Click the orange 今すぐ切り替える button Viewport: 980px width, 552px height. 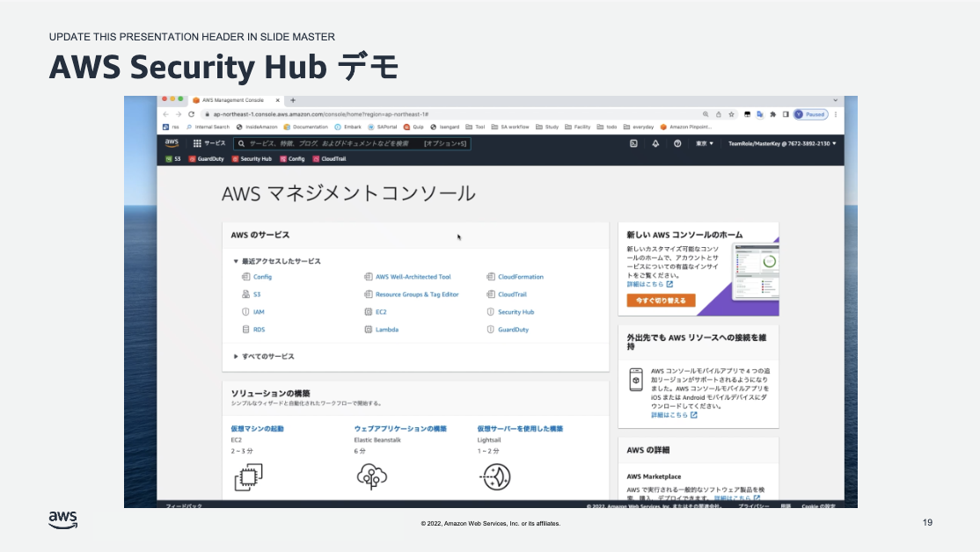coord(661,301)
